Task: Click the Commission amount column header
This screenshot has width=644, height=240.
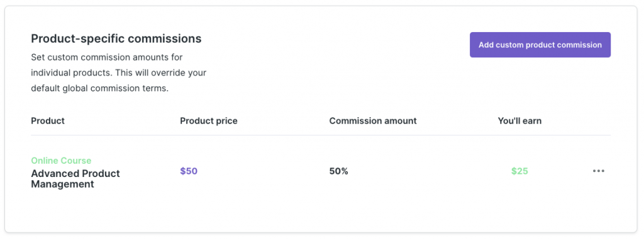Action: 373,121
